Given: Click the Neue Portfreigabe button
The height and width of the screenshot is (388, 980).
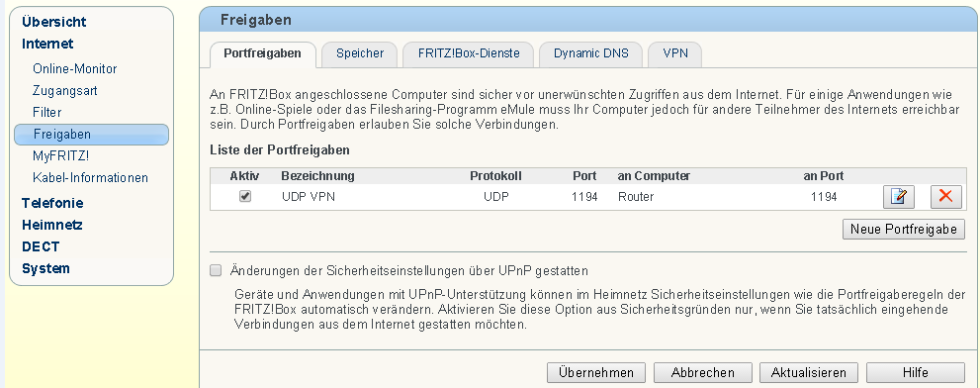Looking at the screenshot, I should click(x=904, y=229).
